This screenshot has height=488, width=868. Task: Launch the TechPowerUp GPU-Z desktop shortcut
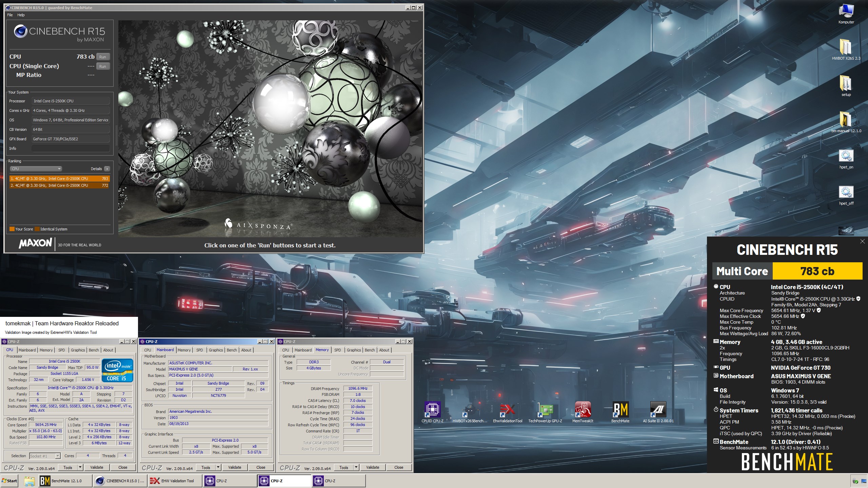click(545, 412)
